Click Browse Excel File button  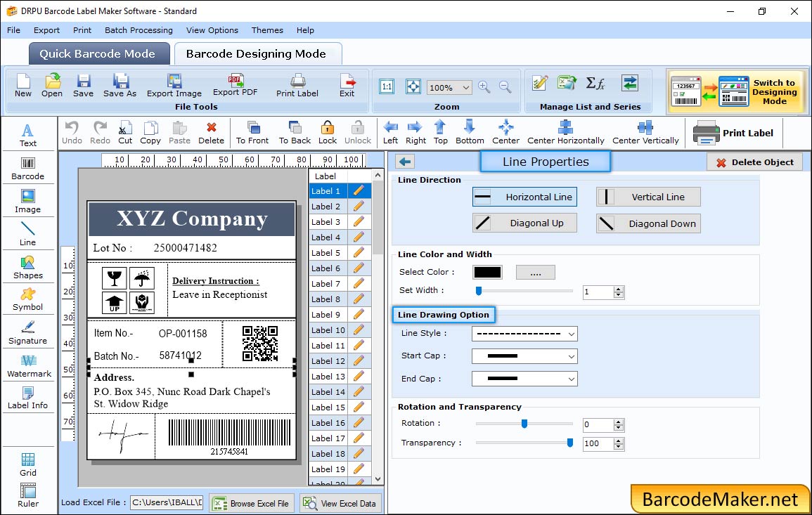point(252,503)
